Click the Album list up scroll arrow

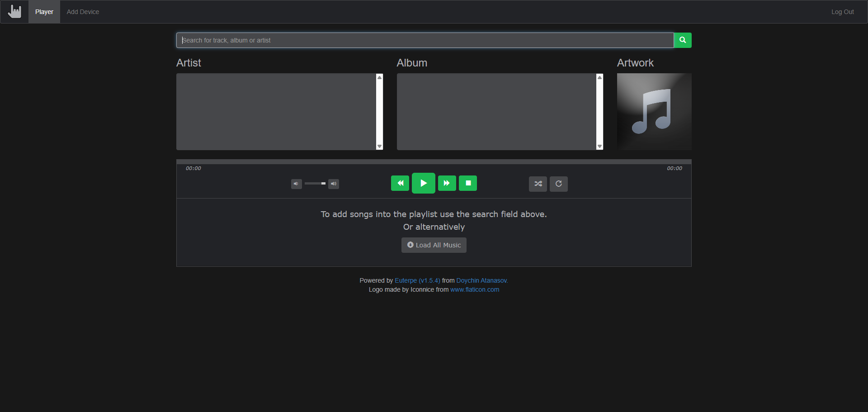pyautogui.click(x=600, y=77)
